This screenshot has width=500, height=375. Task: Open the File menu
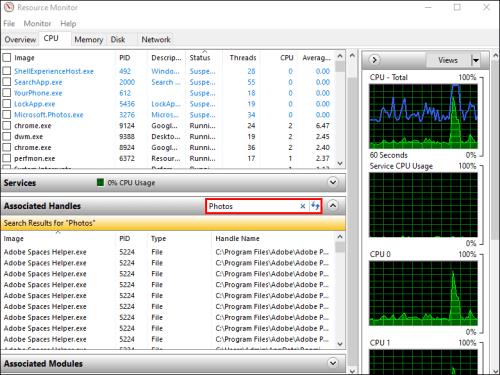pyautogui.click(x=9, y=24)
